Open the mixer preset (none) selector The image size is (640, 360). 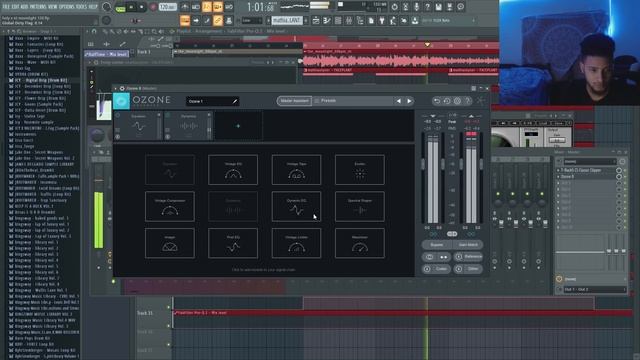pos(591,162)
